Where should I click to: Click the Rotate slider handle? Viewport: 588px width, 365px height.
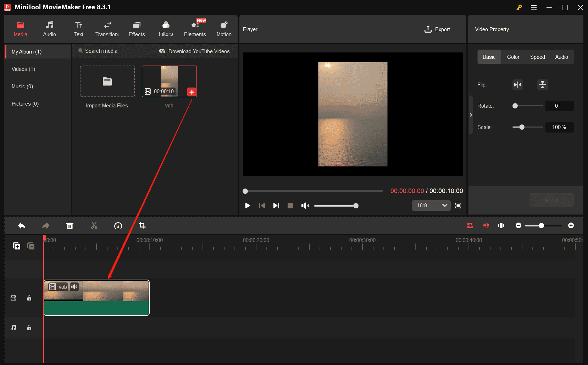(x=515, y=106)
